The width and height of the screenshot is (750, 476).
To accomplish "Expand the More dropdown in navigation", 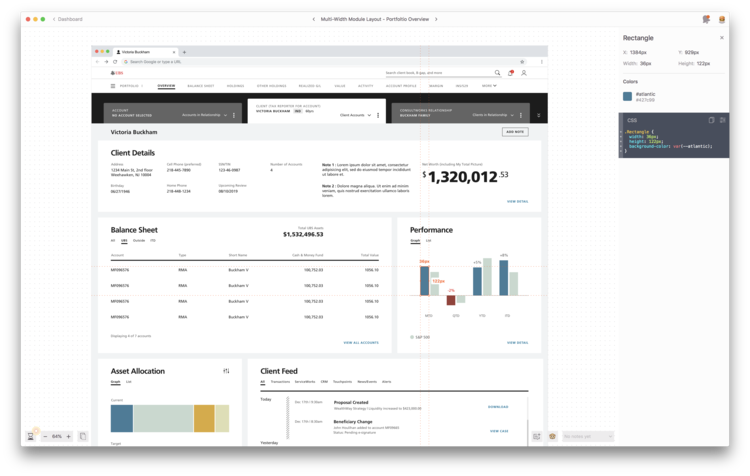I will tap(489, 86).
